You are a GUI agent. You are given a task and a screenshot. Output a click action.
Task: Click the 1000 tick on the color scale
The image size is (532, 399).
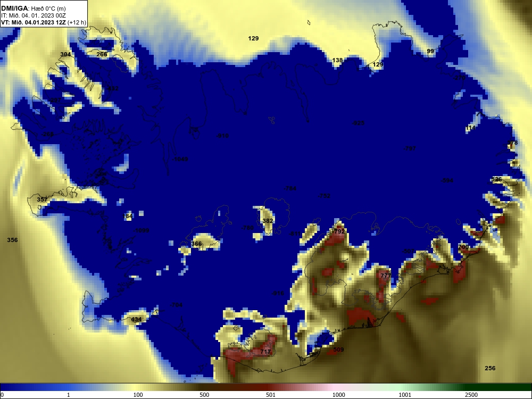[x=338, y=395]
